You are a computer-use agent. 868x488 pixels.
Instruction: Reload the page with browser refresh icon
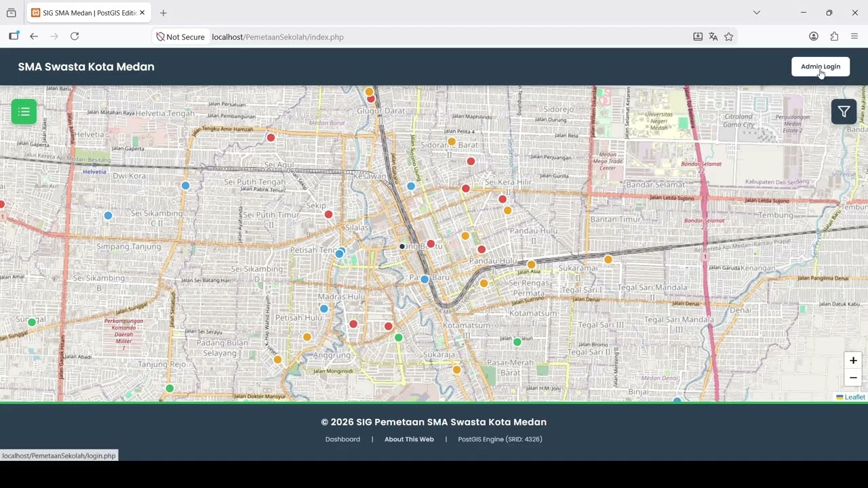click(x=75, y=37)
